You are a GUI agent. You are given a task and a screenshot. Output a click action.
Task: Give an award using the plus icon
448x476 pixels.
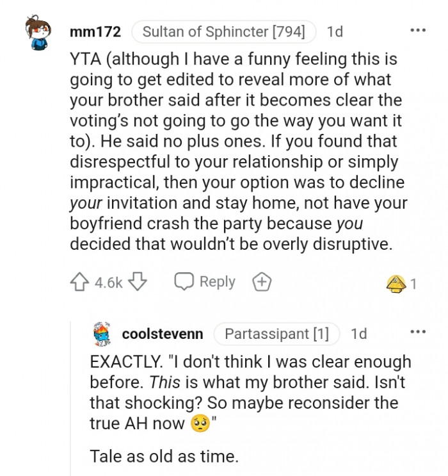coord(261,283)
